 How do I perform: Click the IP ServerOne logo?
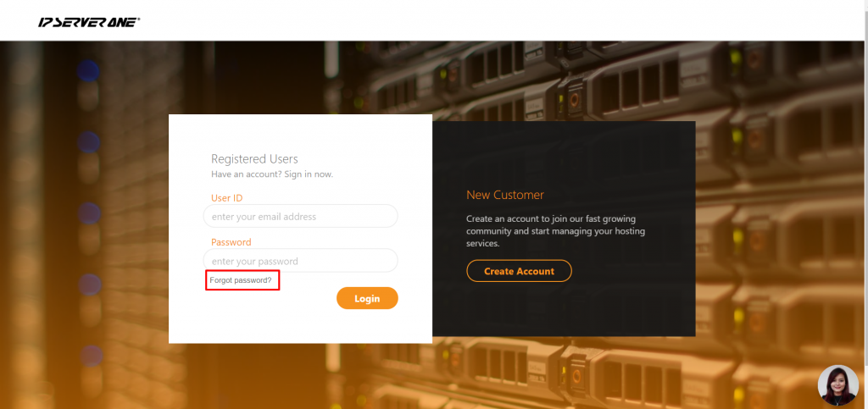pos(89,22)
